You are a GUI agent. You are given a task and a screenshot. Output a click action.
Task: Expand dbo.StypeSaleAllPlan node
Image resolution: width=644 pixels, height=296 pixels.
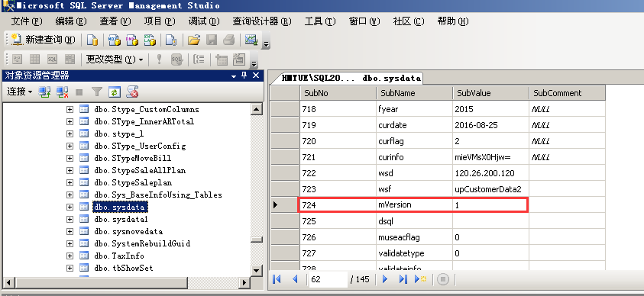click(x=70, y=170)
